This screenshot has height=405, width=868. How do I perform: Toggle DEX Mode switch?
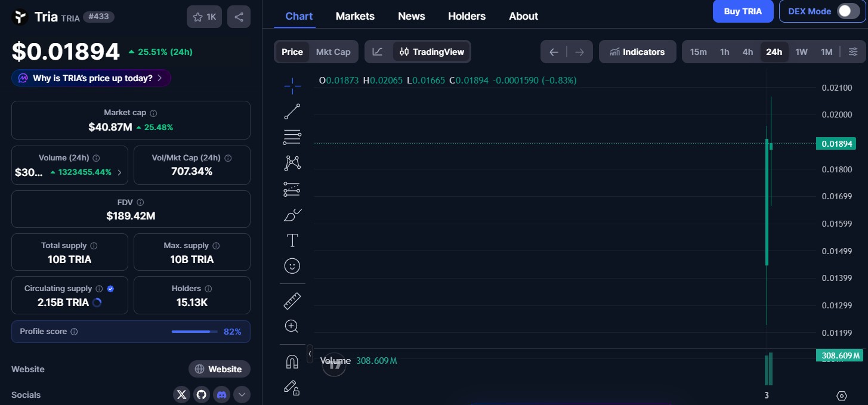point(848,11)
